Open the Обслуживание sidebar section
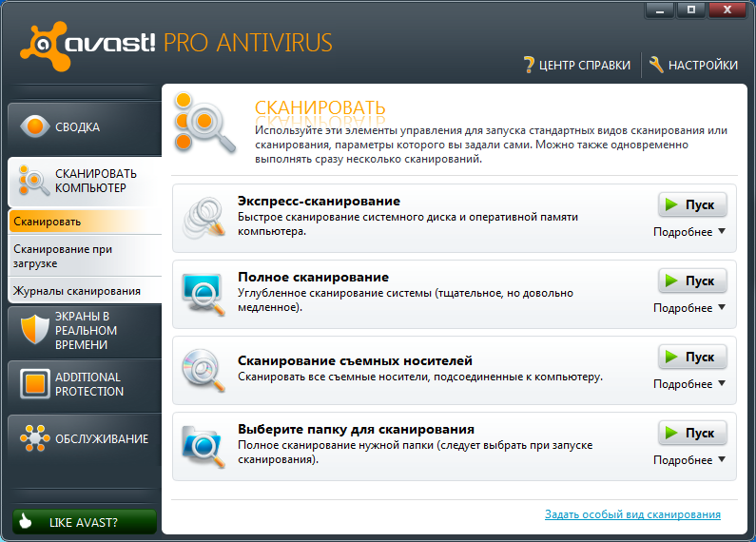Viewport: 756px width, 542px height. pyautogui.click(x=84, y=438)
